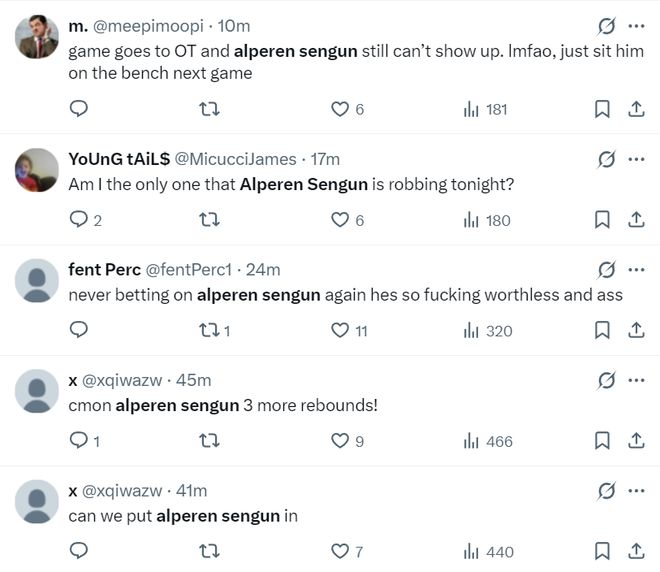Screen dimensions: 660x572
Task: Open Grok icon on fent Perc tweet
Action: tap(605, 269)
